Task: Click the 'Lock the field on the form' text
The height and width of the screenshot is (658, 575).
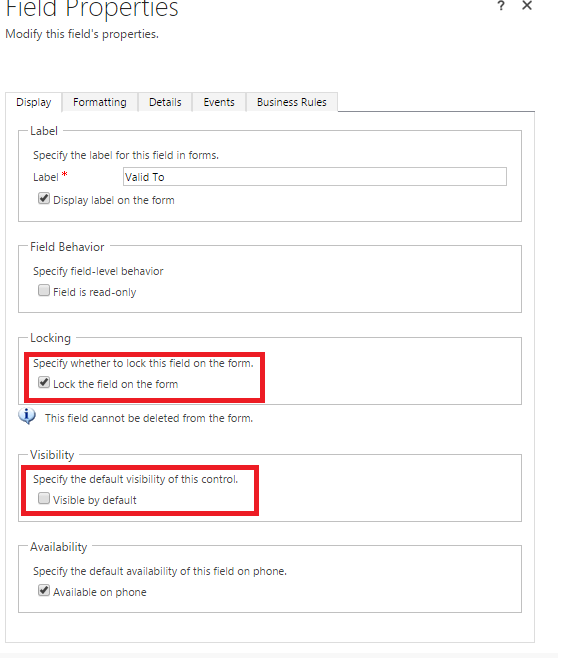Action: click(115, 384)
